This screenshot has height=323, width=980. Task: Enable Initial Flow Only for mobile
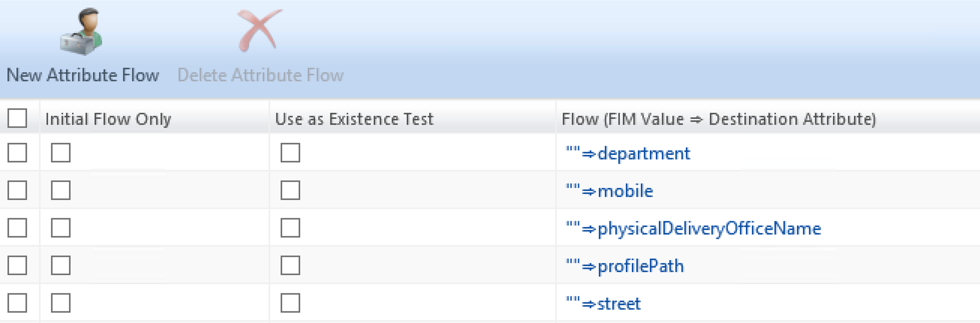[61, 190]
